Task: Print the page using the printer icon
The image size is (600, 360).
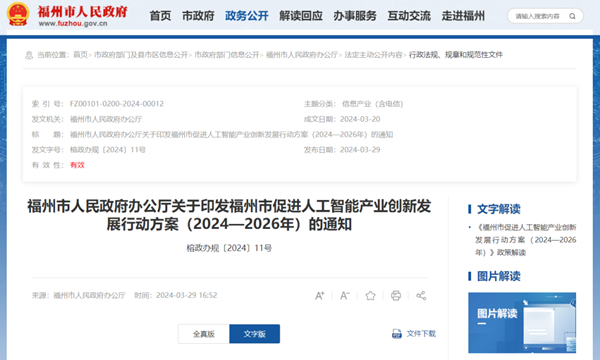Action: point(396,296)
